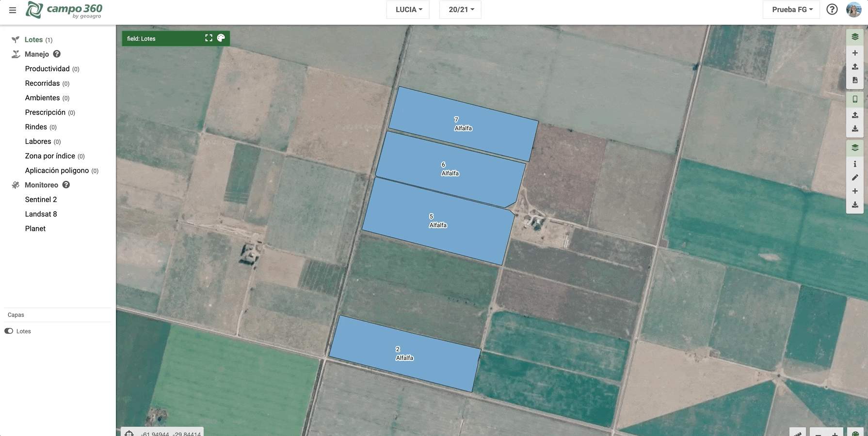Open the hamburger navigation menu
Image resolution: width=868 pixels, height=436 pixels.
[13, 10]
